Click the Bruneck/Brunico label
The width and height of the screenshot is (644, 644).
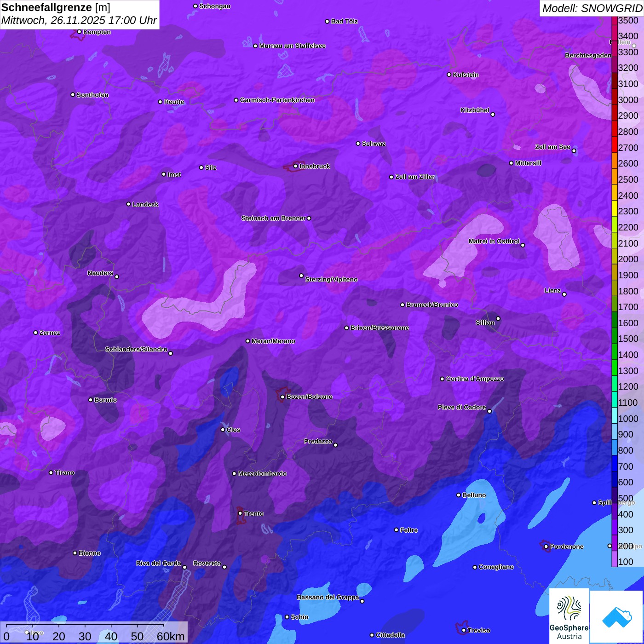click(x=432, y=305)
